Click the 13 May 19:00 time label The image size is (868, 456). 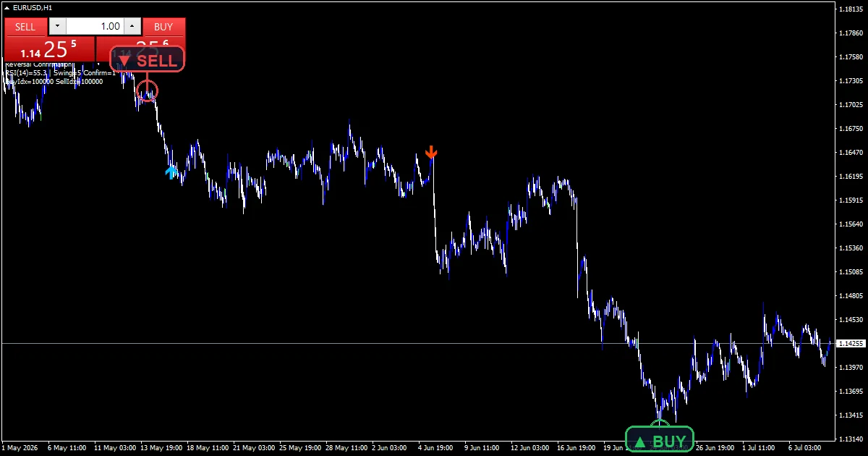tap(161, 448)
